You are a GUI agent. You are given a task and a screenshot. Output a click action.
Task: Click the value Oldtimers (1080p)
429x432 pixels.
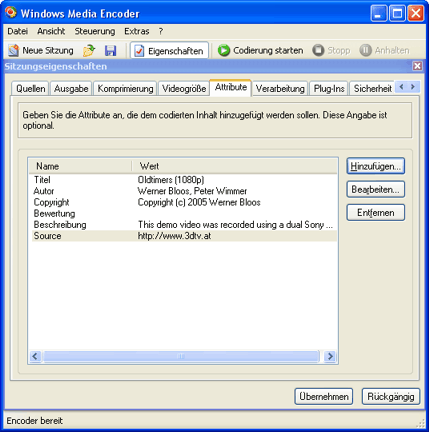171,180
